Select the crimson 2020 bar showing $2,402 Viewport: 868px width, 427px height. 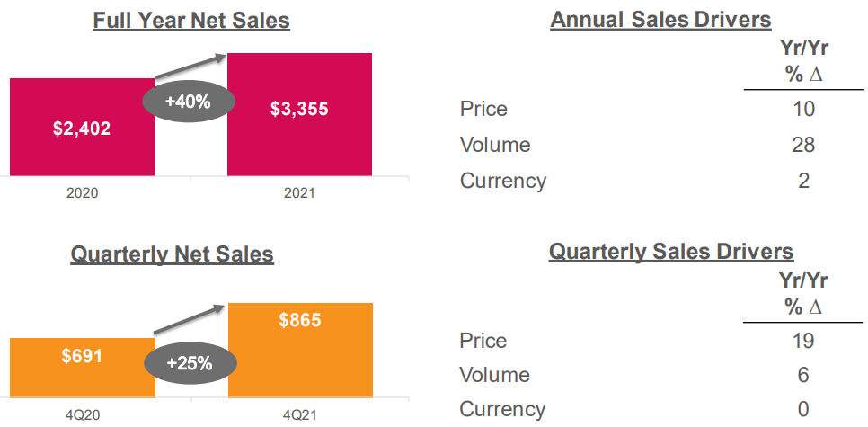click(82, 128)
